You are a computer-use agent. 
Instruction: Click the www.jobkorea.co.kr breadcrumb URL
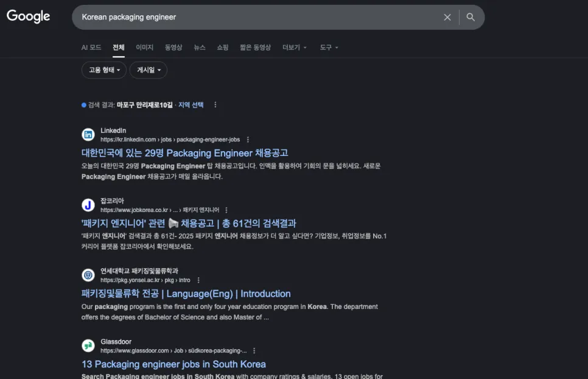coord(159,210)
